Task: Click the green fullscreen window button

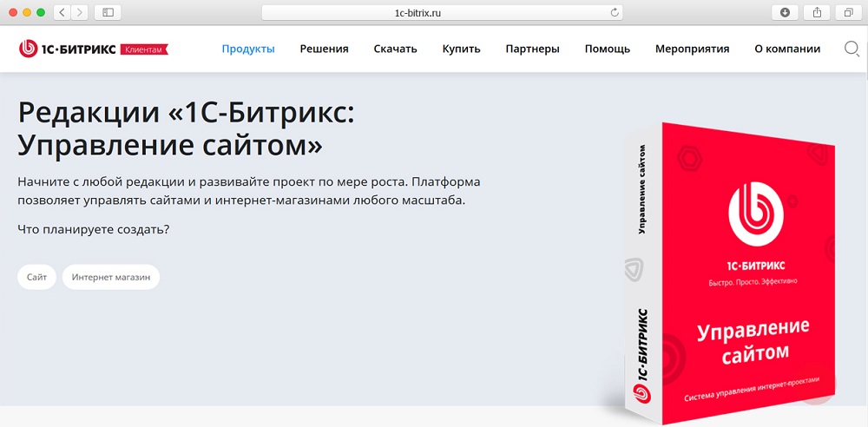Action: pyautogui.click(x=41, y=12)
